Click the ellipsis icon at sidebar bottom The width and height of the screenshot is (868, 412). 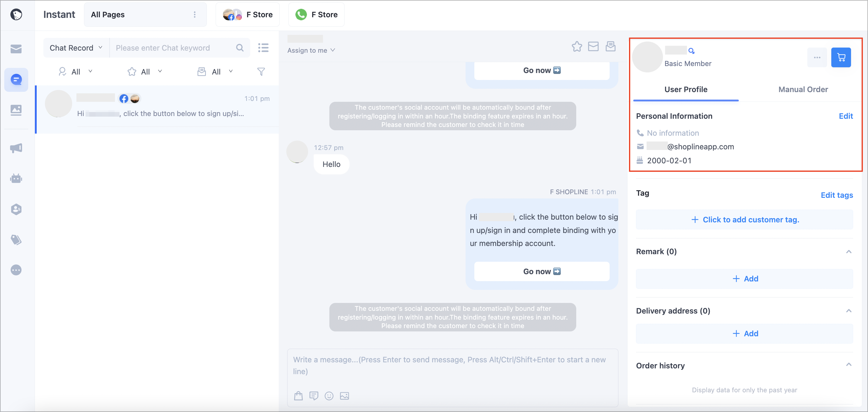pyautogui.click(x=16, y=270)
